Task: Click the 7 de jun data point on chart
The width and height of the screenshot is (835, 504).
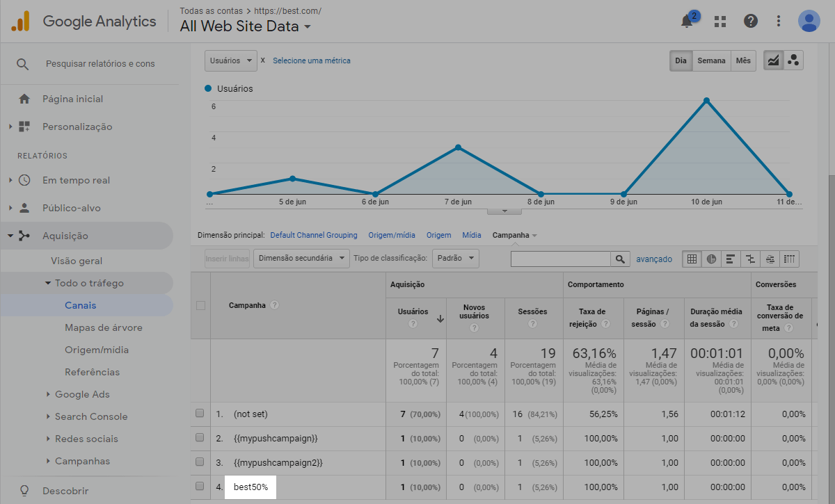Action: coord(458,147)
